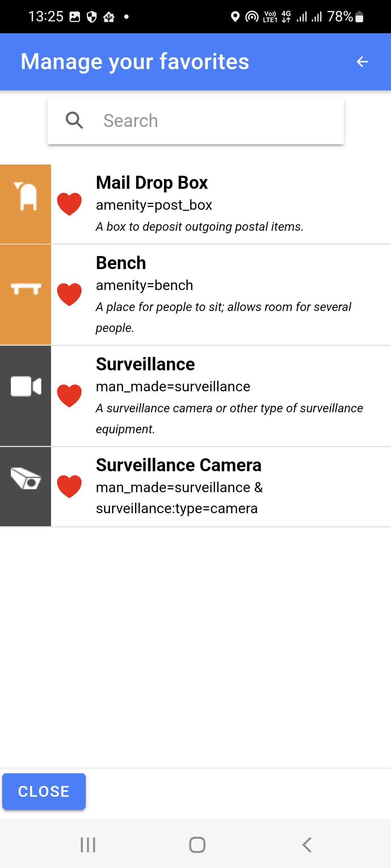Toggle the Bench favorite heart

coord(70,294)
